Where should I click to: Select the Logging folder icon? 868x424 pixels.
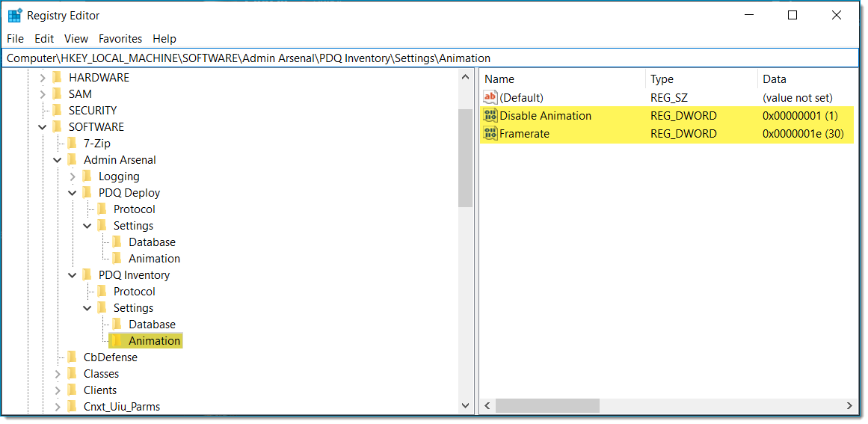[x=87, y=176]
